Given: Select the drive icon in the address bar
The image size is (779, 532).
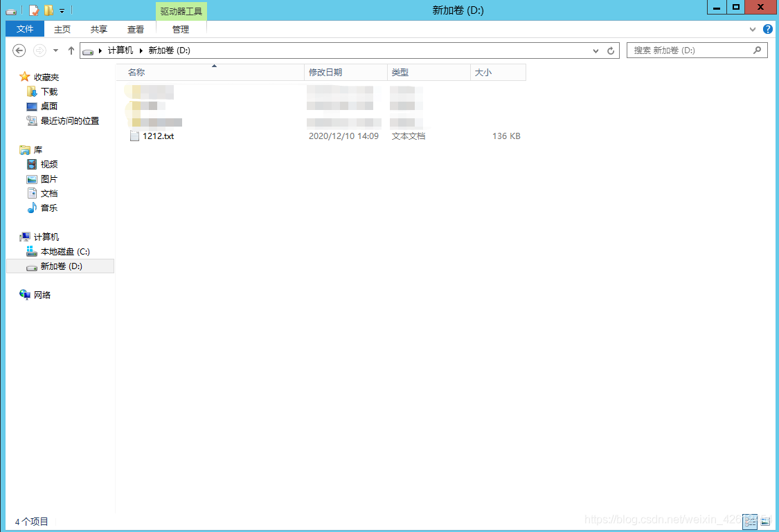Looking at the screenshot, I should point(88,50).
